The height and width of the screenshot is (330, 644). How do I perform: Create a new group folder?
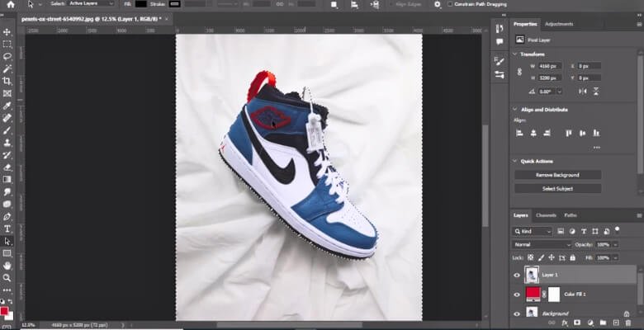(603, 323)
